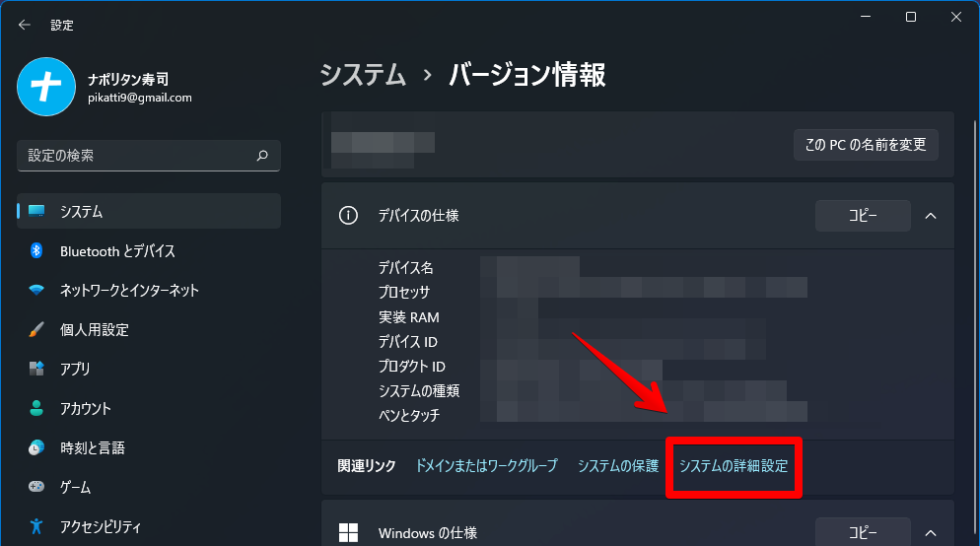Click the pikatti9@gmail.com email text
This screenshot has width=980, height=546.
pos(140,98)
